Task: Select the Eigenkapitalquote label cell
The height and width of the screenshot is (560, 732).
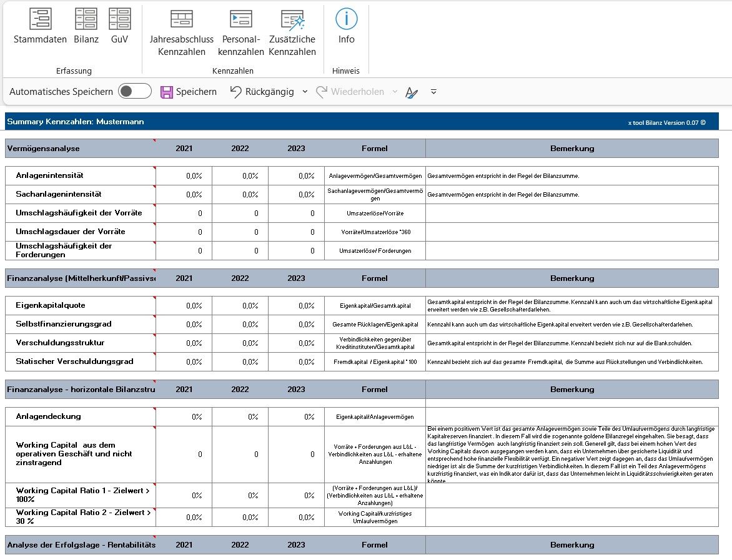Action: (80, 305)
